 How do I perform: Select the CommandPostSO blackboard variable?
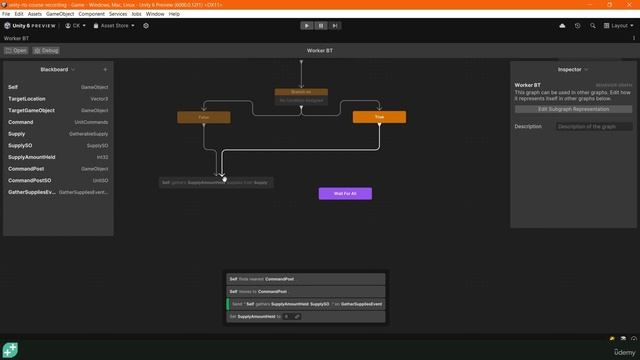click(58, 180)
